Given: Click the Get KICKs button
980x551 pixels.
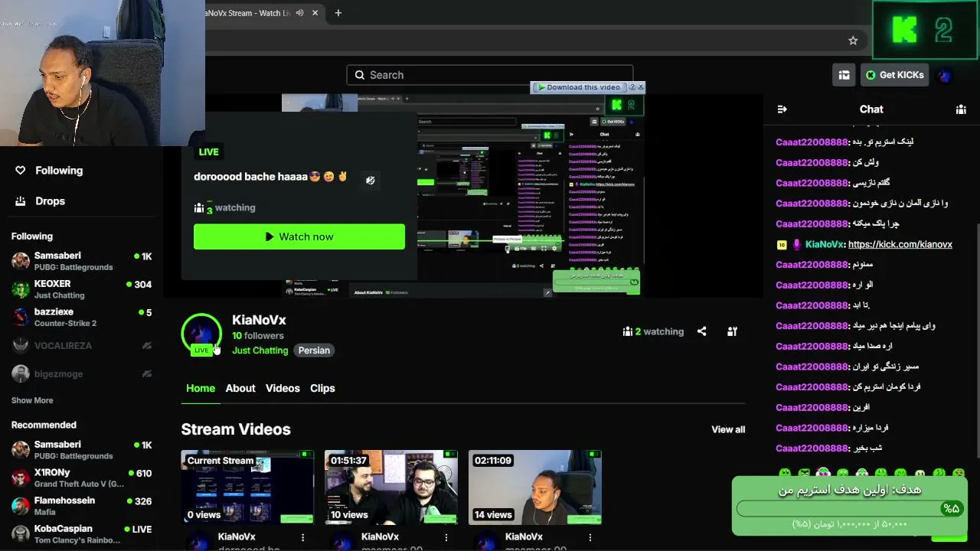Looking at the screenshot, I should pyautogui.click(x=894, y=75).
